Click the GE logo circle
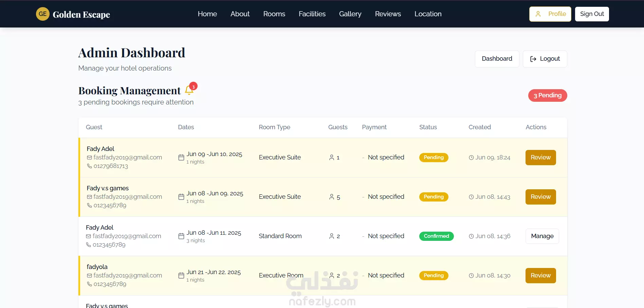 click(x=43, y=14)
